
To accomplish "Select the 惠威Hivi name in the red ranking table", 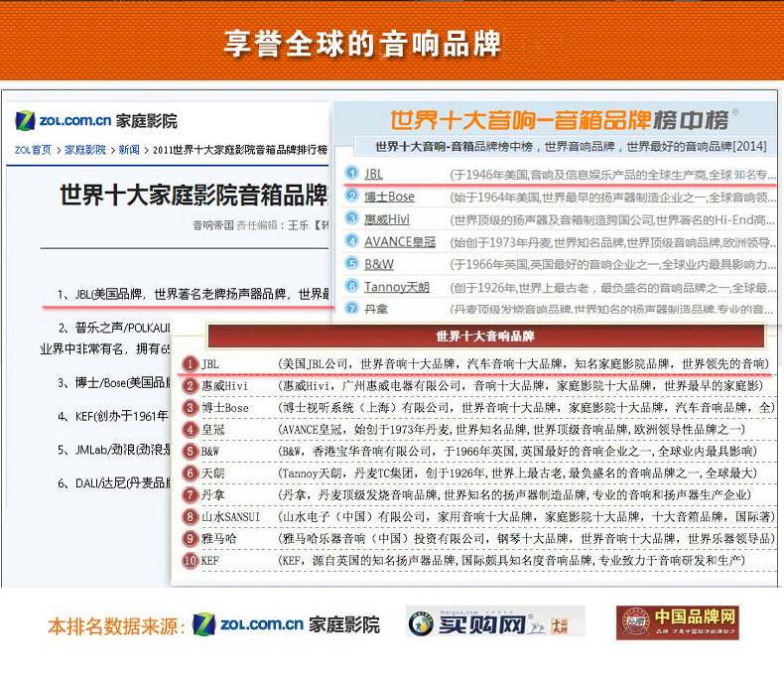I will (224, 386).
